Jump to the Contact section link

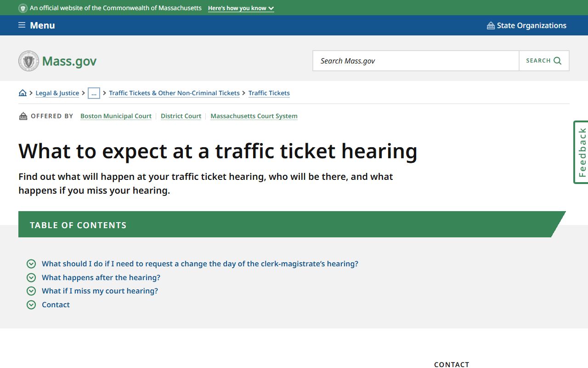[56, 305]
